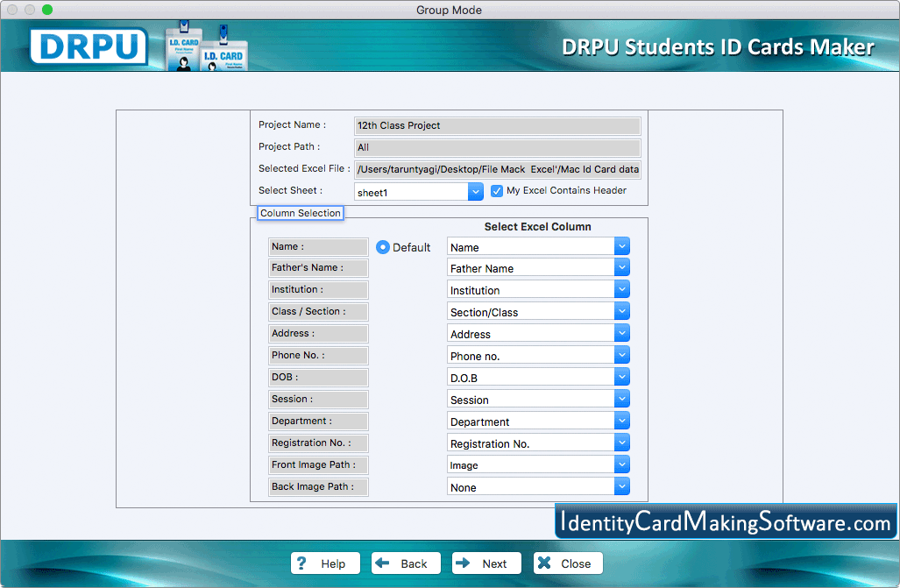Screen dimensions: 900x588
Task: Click the Session label box
Action: coord(318,399)
